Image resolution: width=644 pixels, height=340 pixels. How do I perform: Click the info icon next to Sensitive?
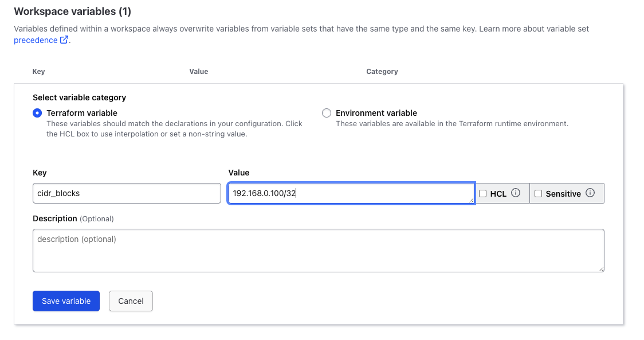tap(590, 193)
